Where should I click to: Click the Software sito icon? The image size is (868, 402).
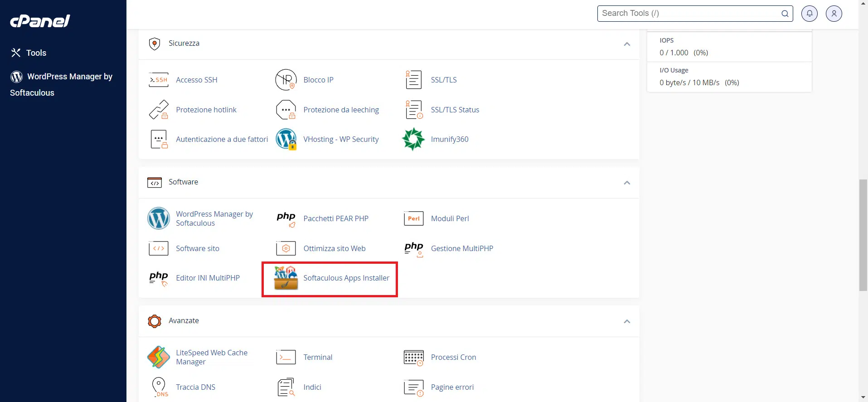[159, 248]
